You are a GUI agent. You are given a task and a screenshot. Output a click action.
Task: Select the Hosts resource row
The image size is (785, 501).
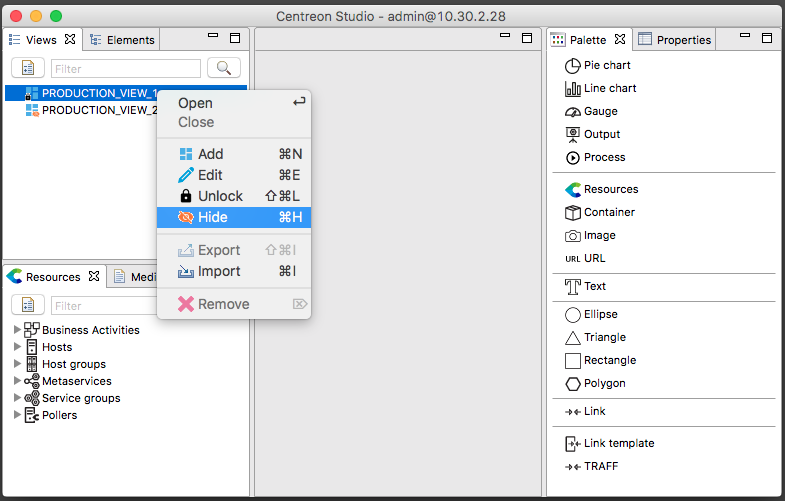(x=49, y=347)
